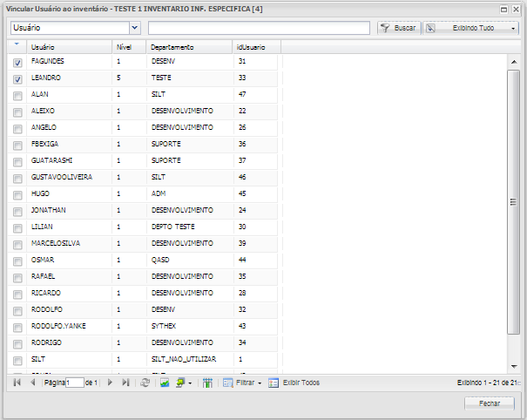Check the GUSTAVOOLIVEIRA checkbox

[x=17, y=179]
